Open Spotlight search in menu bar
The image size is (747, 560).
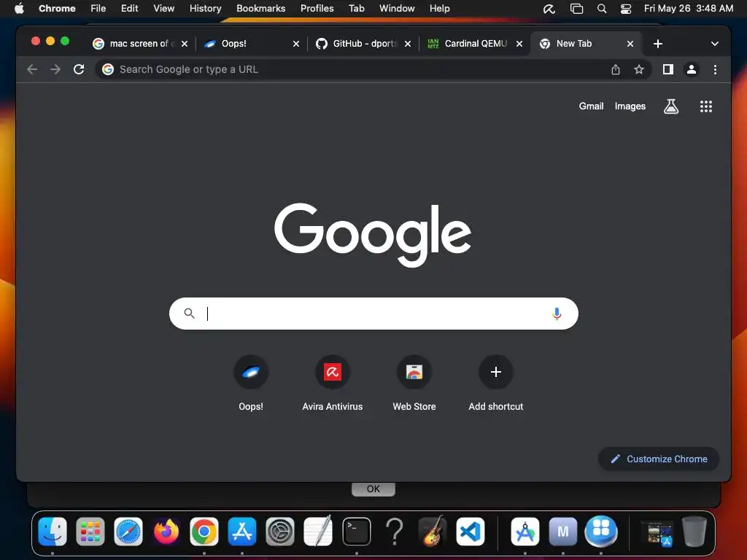[x=602, y=9]
